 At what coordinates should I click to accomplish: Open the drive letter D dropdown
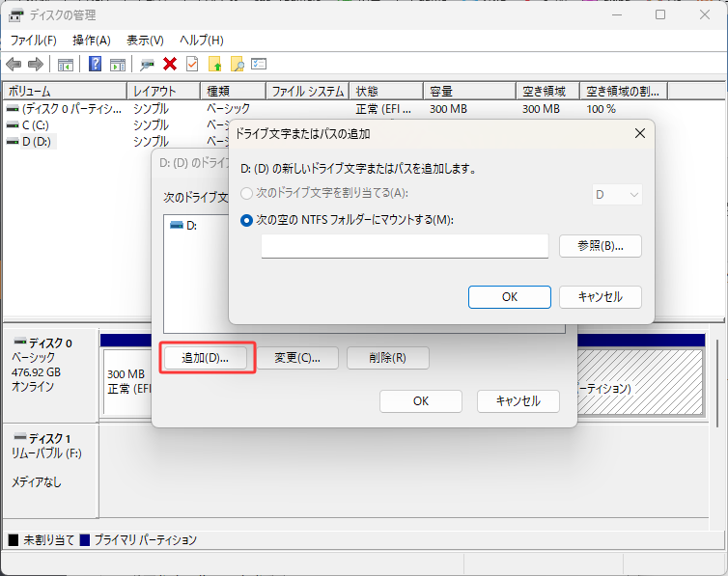coord(617,195)
